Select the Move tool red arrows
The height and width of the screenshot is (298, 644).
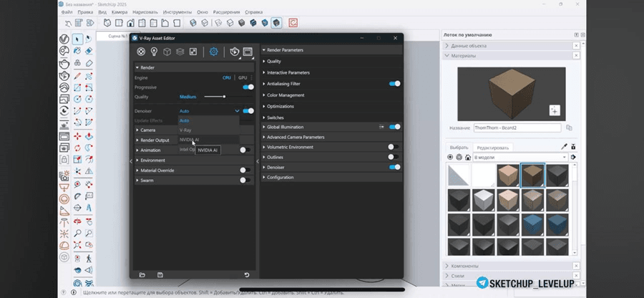coord(77,136)
